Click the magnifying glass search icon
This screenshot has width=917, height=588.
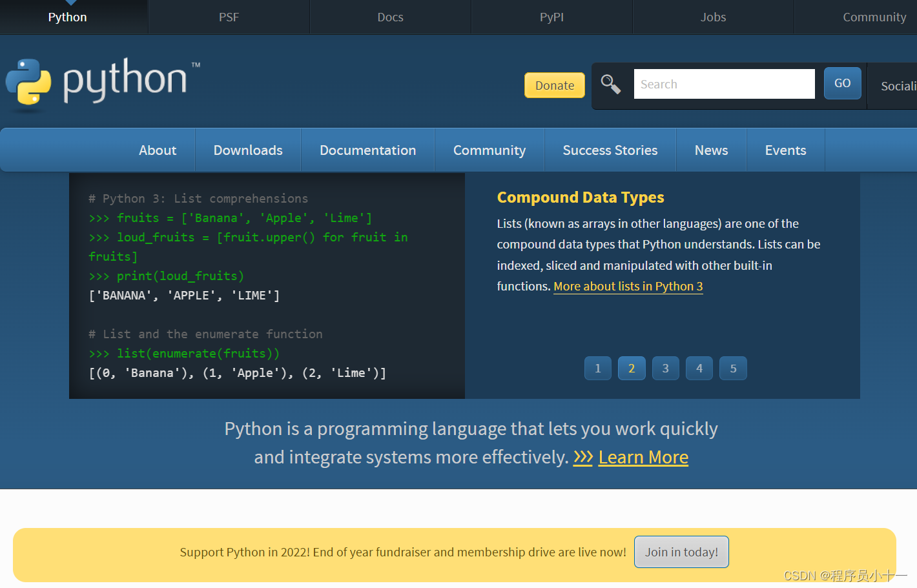click(x=610, y=85)
